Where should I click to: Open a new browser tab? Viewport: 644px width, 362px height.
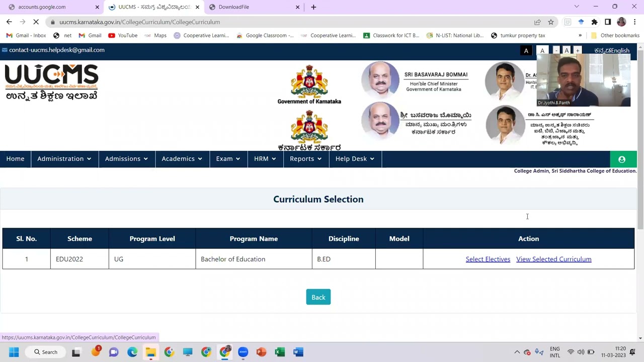(313, 7)
